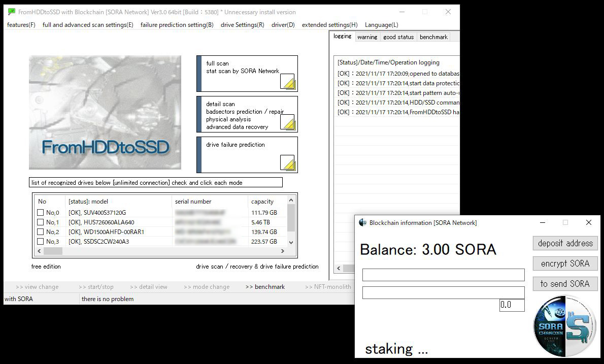Click the drive list vertical scrollbar thumb
The height and width of the screenshot is (364, 604).
click(291, 218)
